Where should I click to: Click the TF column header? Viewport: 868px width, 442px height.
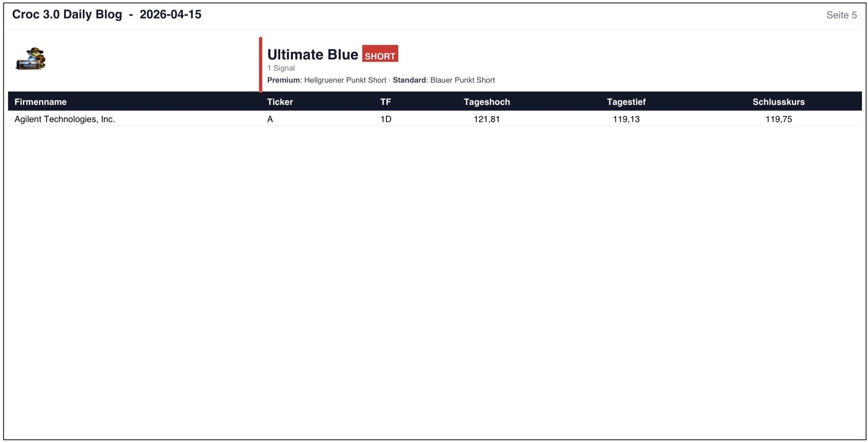tap(385, 102)
